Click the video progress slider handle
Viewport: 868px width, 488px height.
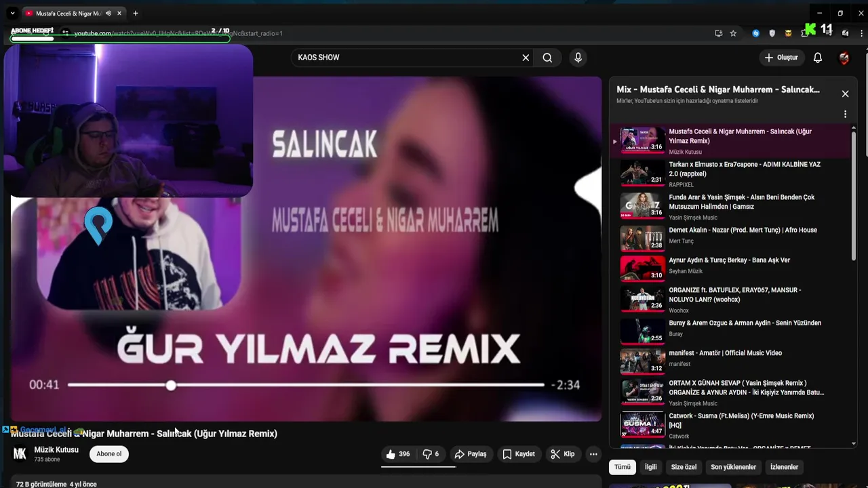171,385
